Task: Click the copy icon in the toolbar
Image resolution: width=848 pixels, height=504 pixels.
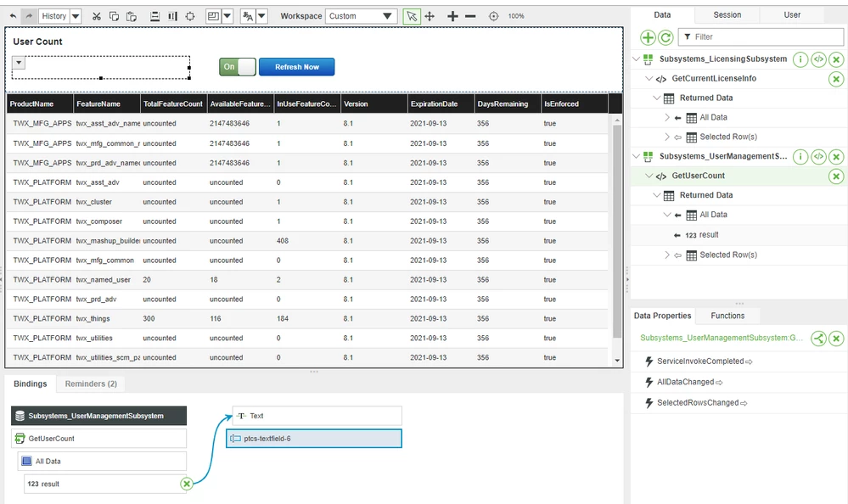Action: (x=114, y=16)
